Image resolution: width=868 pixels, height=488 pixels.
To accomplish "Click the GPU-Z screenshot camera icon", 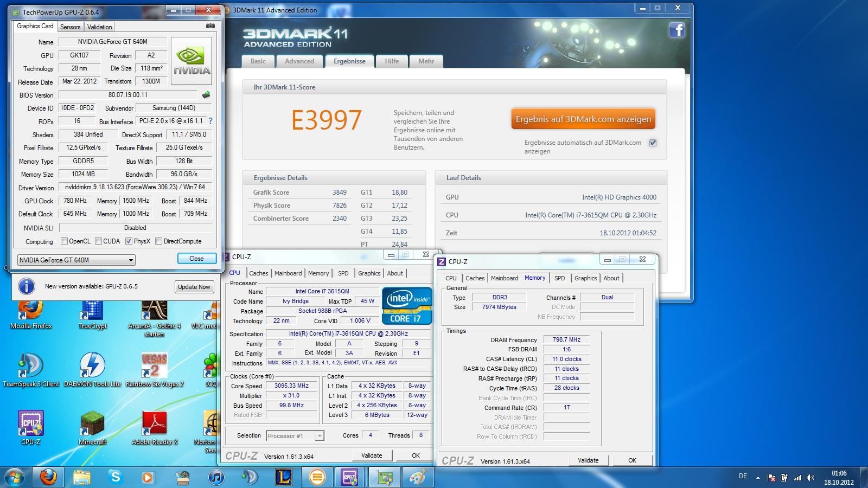I will (x=210, y=26).
